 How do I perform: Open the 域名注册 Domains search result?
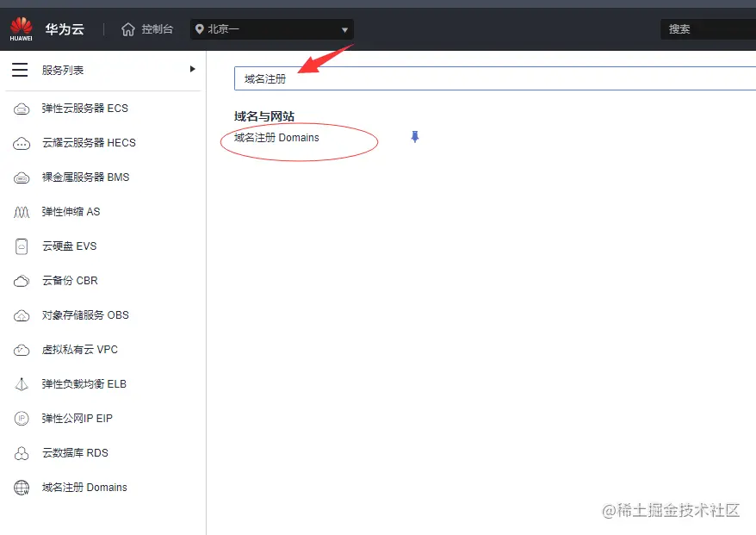[276, 138]
